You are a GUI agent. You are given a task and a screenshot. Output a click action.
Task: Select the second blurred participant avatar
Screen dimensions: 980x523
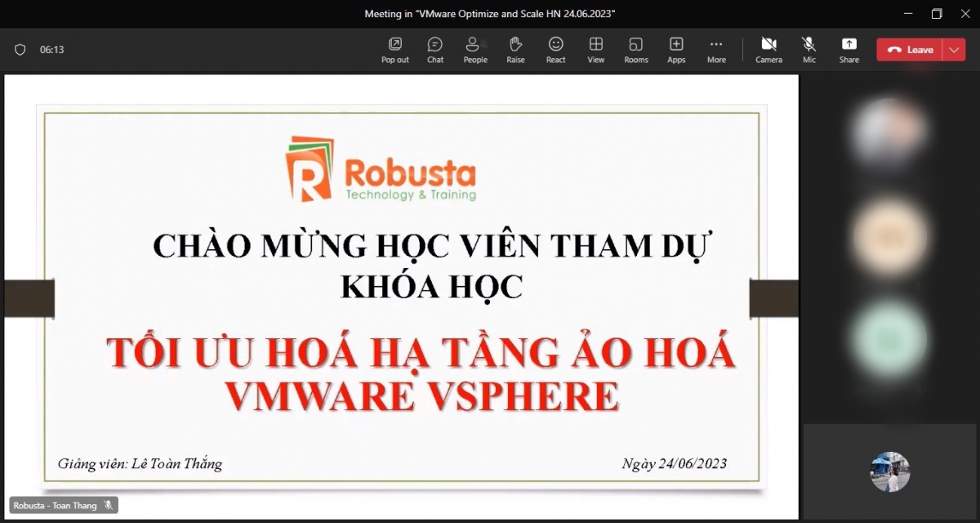(x=890, y=236)
